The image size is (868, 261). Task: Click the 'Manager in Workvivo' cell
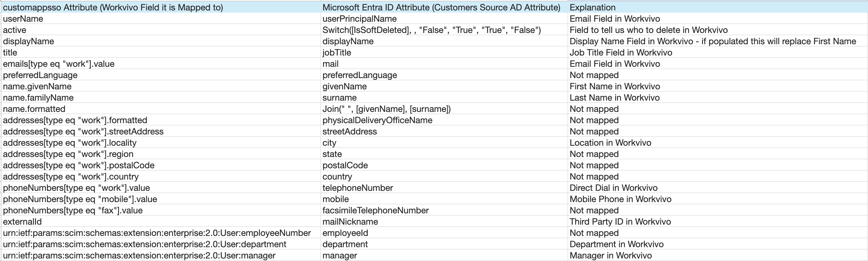(x=611, y=256)
